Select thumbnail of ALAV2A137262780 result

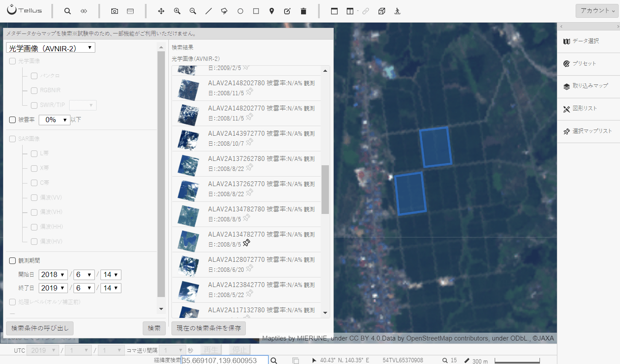pos(188,165)
